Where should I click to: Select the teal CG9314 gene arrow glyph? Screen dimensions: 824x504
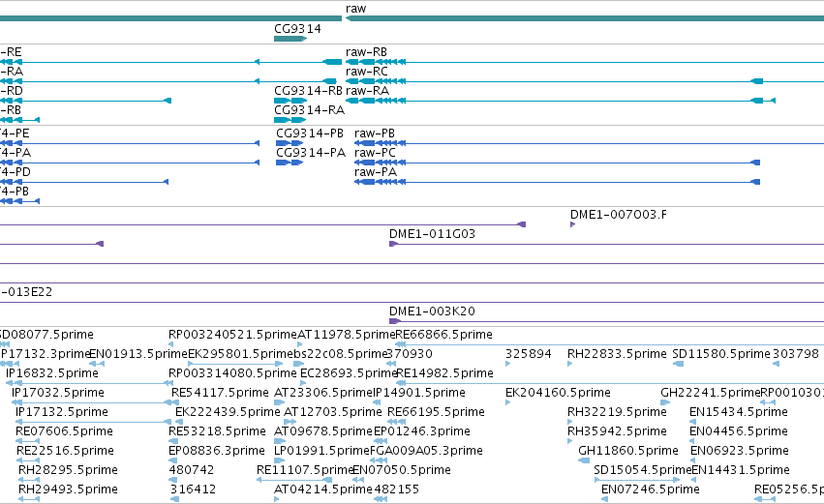290,39
